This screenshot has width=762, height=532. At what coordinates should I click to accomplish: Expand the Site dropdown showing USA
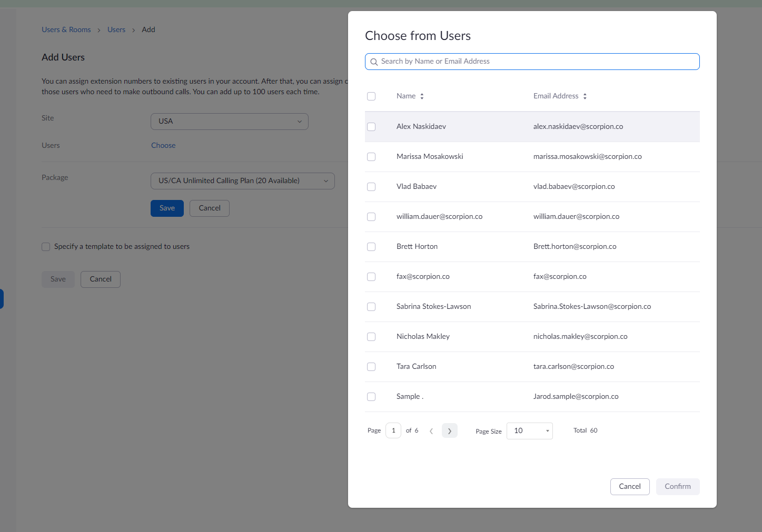click(229, 122)
